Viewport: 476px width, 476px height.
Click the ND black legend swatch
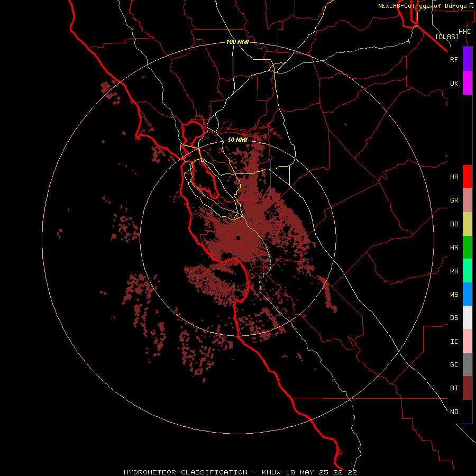pyautogui.click(x=467, y=411)
